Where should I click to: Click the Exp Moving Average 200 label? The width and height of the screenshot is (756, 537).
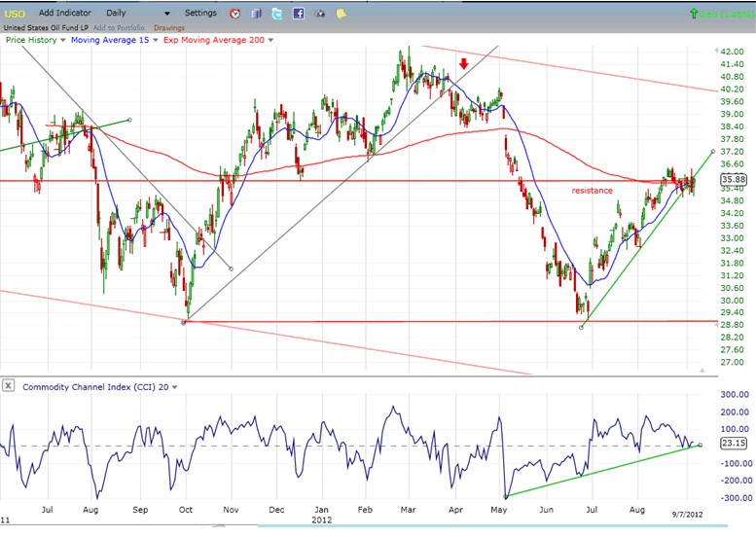[214, 40]
